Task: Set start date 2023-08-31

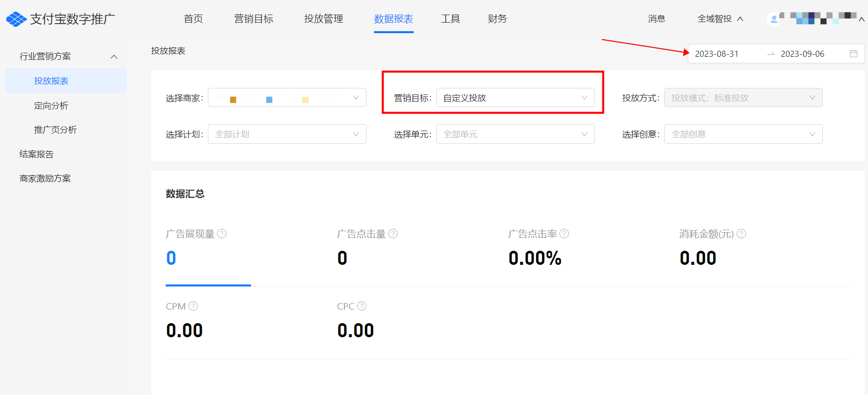Action: pyautogui.click(x=716, y=54)
